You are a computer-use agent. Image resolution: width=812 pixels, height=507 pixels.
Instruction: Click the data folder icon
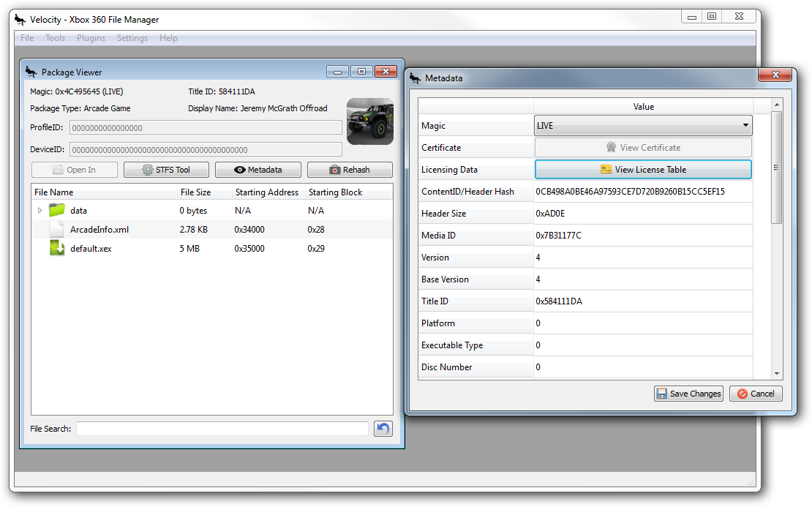pos(57,210)
